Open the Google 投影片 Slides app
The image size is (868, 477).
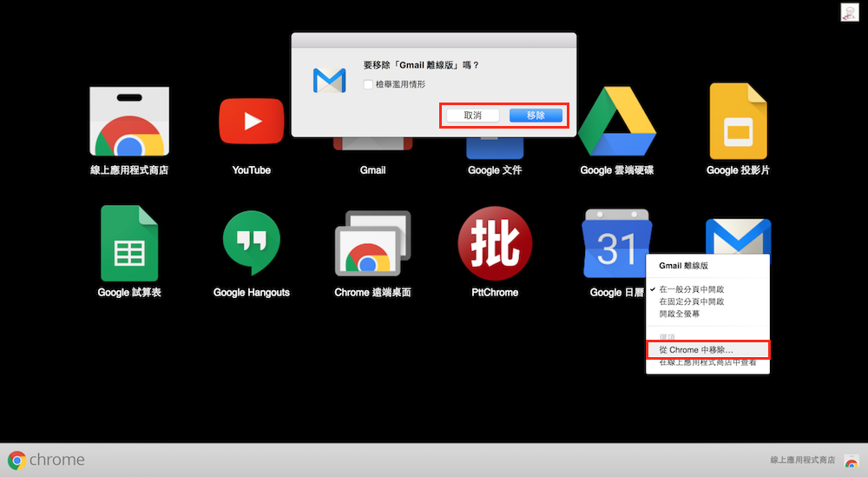pos(738,122)
